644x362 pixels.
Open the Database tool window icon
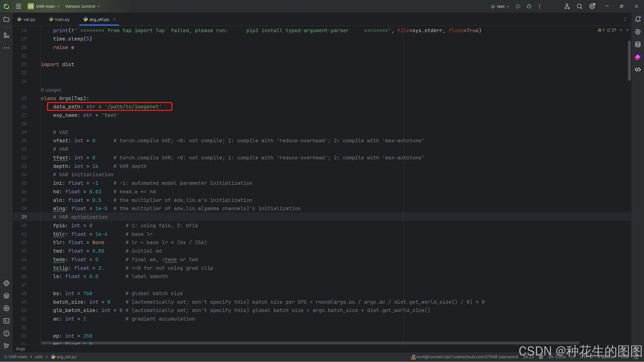click(638, 44)
